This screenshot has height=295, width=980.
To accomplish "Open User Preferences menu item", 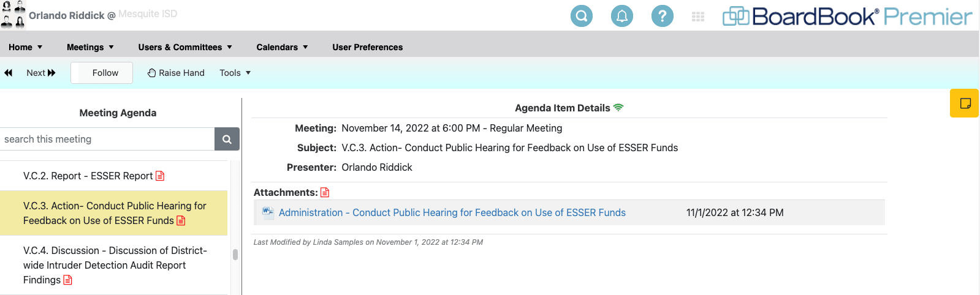I will click(x=368, y=47).
